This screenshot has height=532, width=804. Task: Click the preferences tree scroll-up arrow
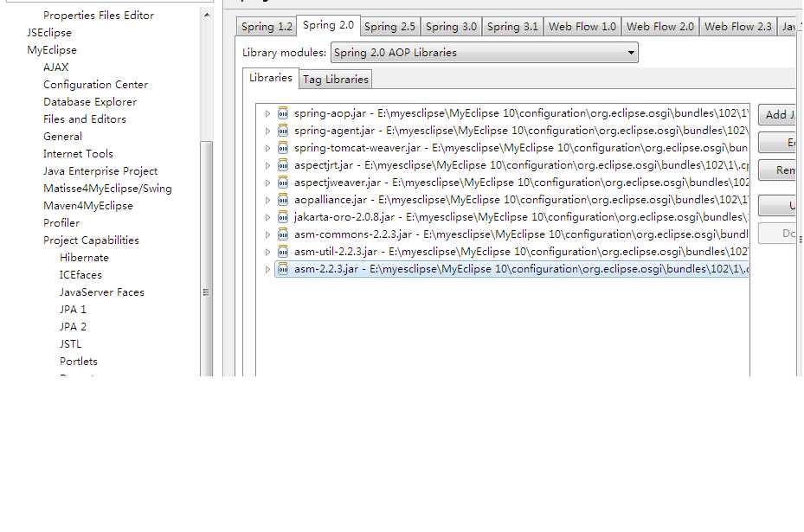coord(206,16)
